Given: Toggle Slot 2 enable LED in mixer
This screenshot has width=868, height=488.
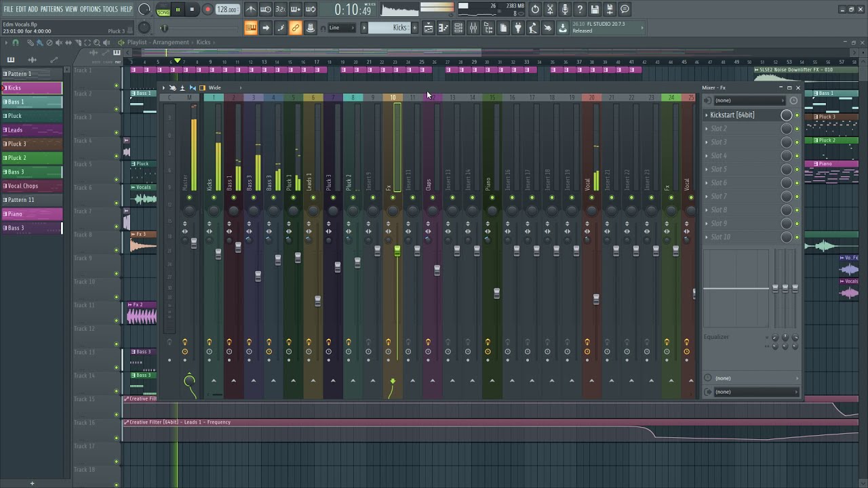Looking at the screenshot, I should [x=797, y=129].
